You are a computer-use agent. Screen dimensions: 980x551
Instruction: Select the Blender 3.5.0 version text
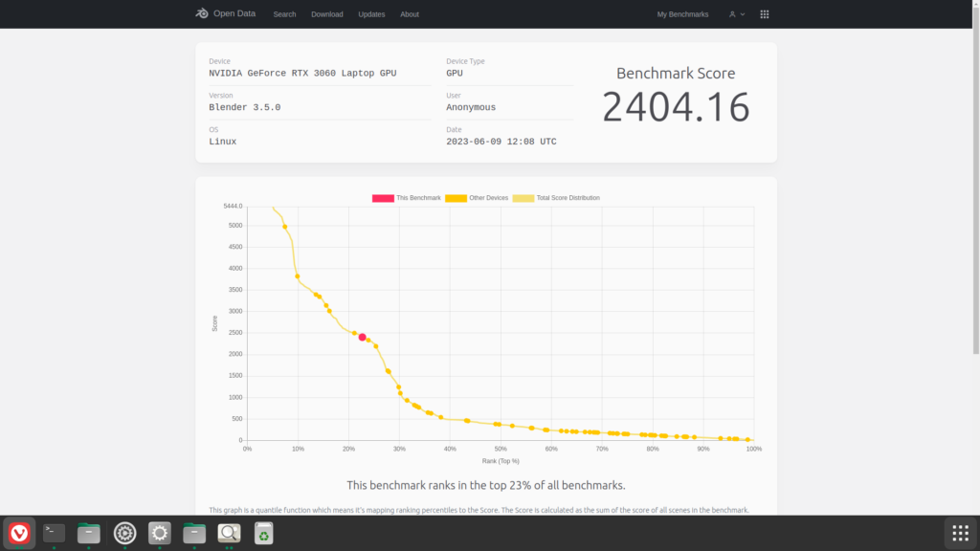pos(244,107)
